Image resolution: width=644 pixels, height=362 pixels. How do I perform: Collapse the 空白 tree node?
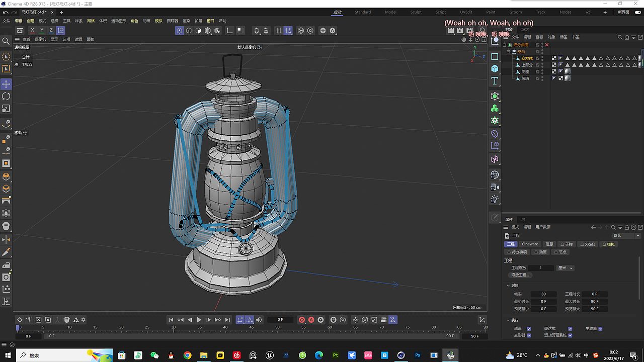[x=508, y=51]
